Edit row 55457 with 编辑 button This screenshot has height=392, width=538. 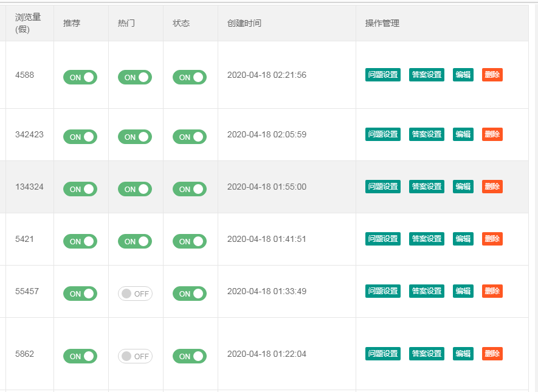[x=463, y=291]
